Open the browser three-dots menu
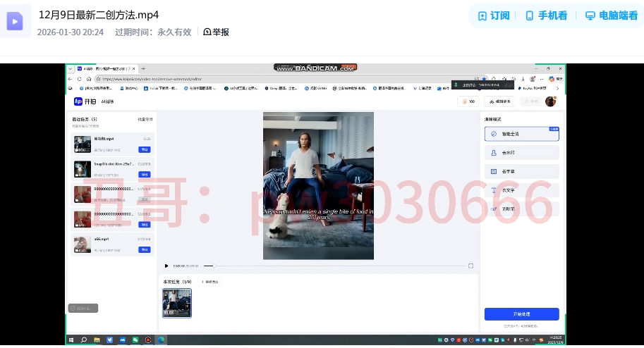 tap(542, 79)
